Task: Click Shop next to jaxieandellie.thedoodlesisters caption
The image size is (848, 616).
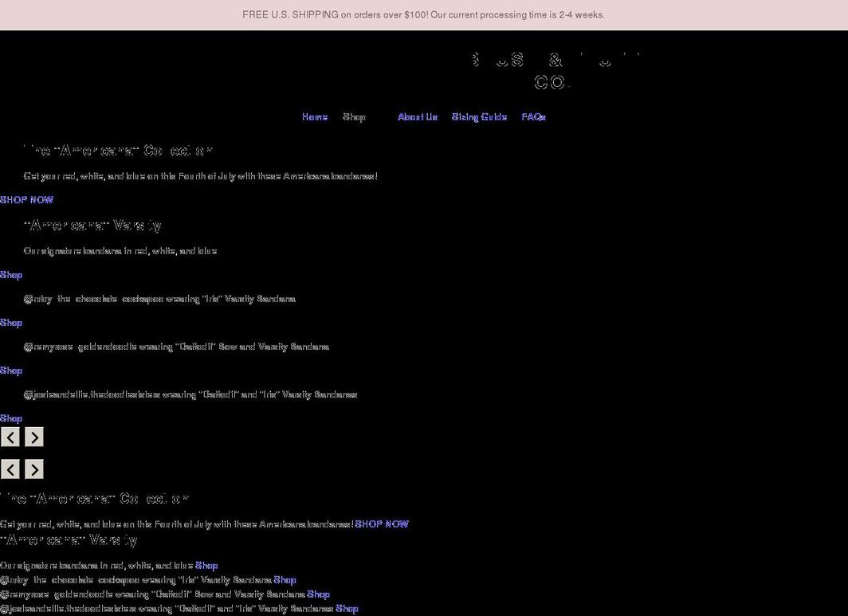Action: point(11,418)
